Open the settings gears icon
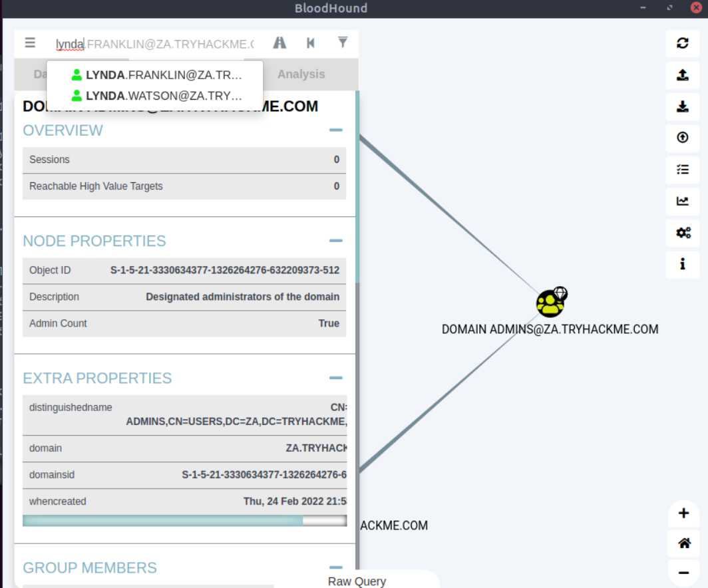This screenshot has width=708, height=588. pyautogui.click(x=682, y=232)
